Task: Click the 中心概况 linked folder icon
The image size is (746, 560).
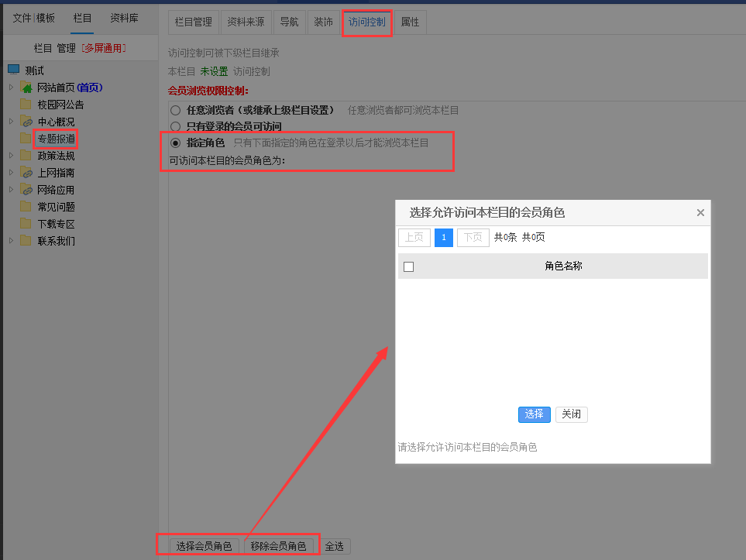Action: coord(27,122)
